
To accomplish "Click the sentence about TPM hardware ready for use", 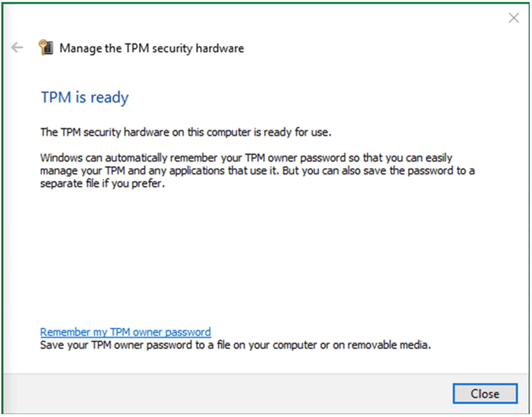I will 186,132.
